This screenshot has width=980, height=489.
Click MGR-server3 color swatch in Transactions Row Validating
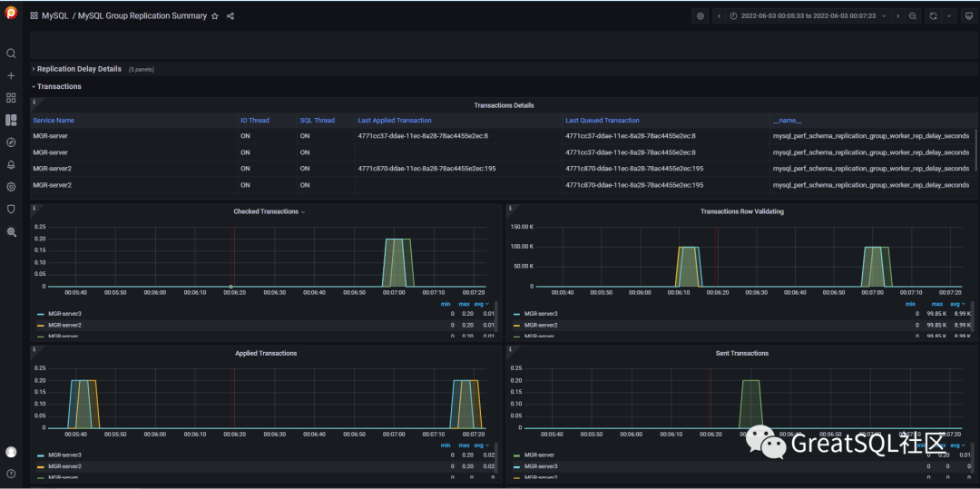coord(515,314)
